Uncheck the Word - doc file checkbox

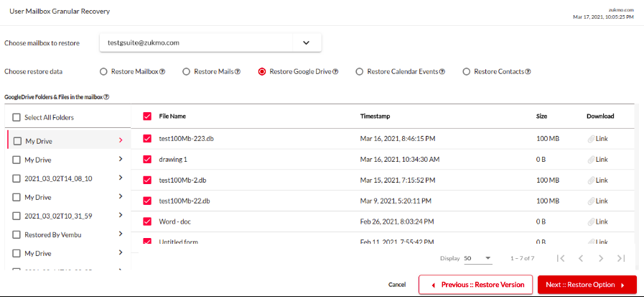pyautogui.click(x=147, y=221)
